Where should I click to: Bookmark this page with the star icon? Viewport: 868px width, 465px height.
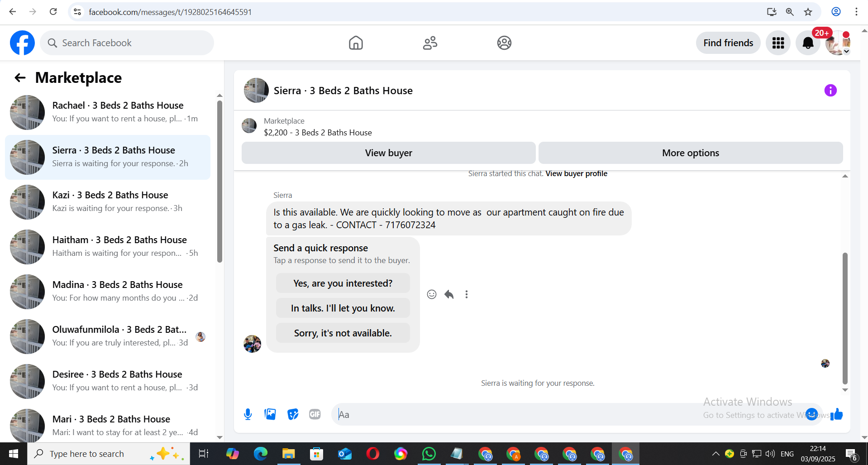808,12
